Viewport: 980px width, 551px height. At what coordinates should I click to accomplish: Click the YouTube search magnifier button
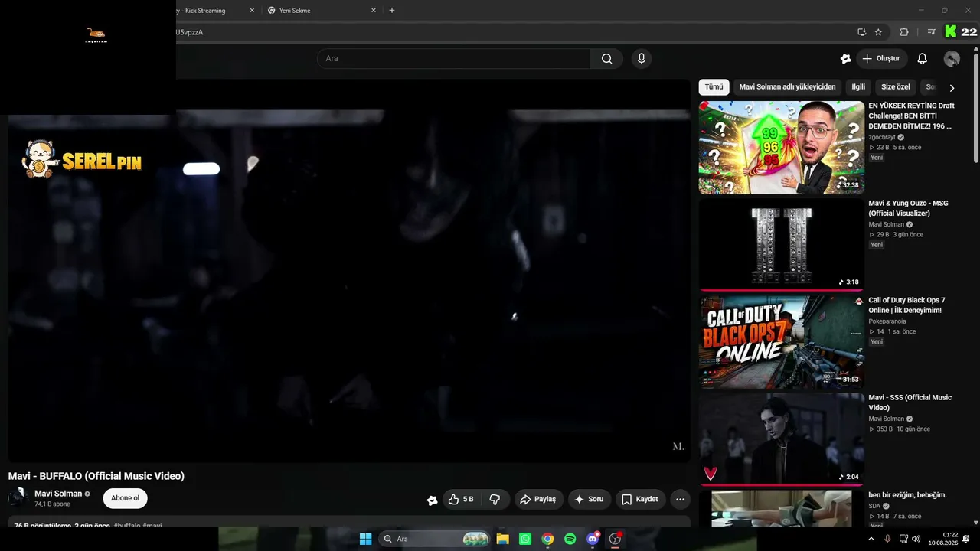(x=606, y=59)
